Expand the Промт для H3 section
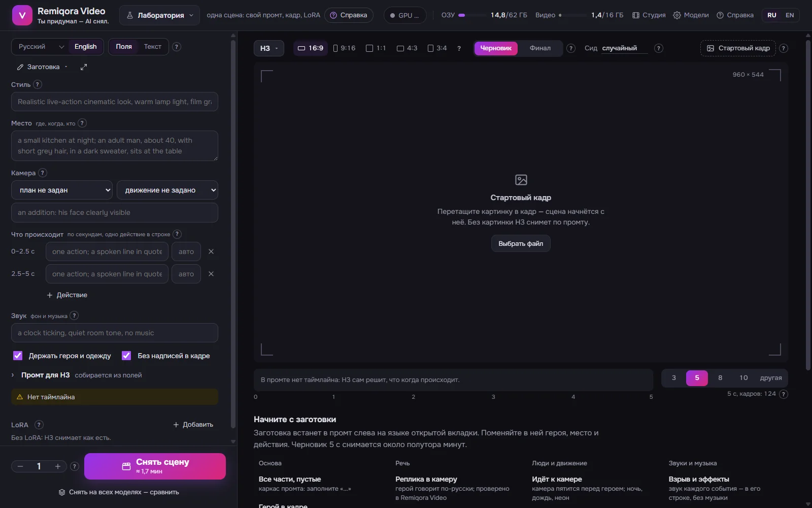This screenshot has height=508, width=812. tap(45, 375)
